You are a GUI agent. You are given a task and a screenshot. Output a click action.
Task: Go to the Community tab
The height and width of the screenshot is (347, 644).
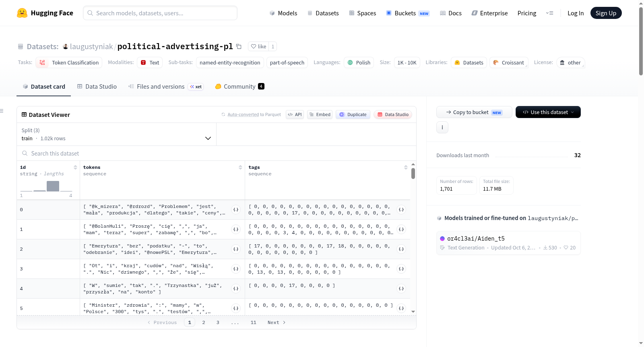click(239, 87)
